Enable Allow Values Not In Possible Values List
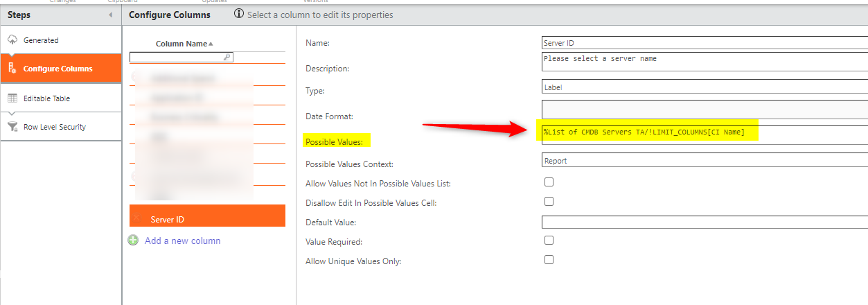 click(549, 182)
